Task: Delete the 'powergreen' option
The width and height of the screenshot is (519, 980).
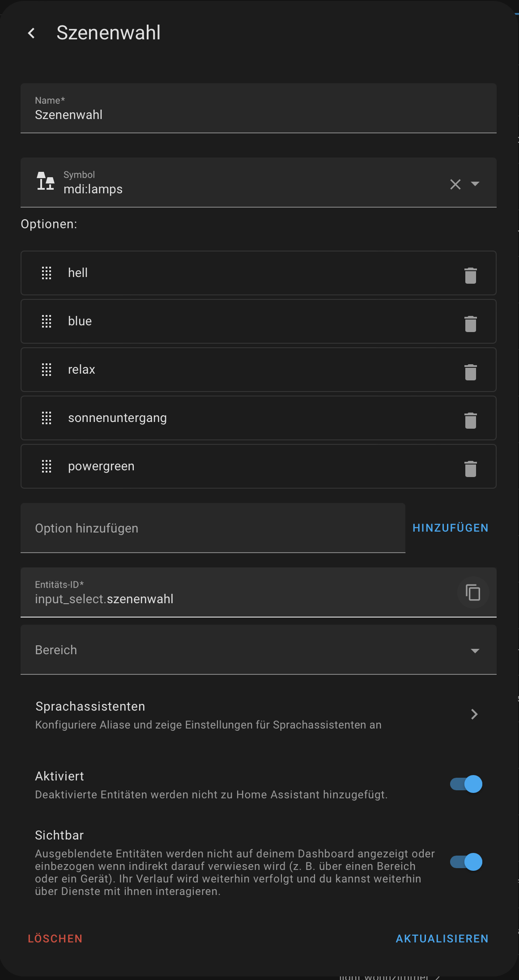Action: [x=470, y=469]
